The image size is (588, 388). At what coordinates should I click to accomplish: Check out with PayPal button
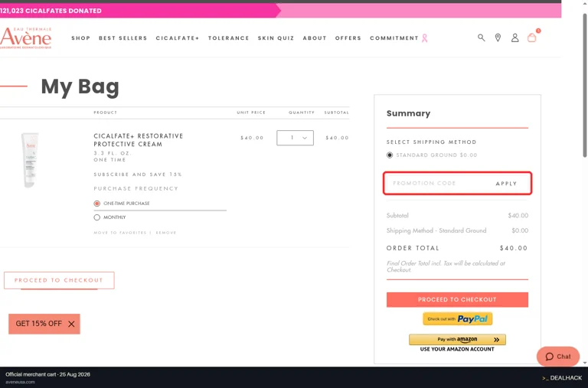tap(457, 319)
